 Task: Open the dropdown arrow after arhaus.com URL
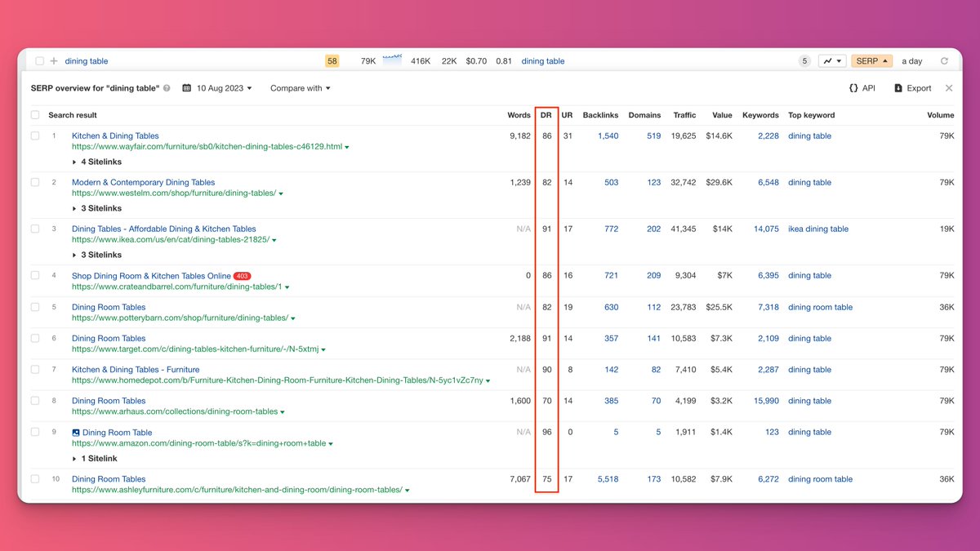283,412
